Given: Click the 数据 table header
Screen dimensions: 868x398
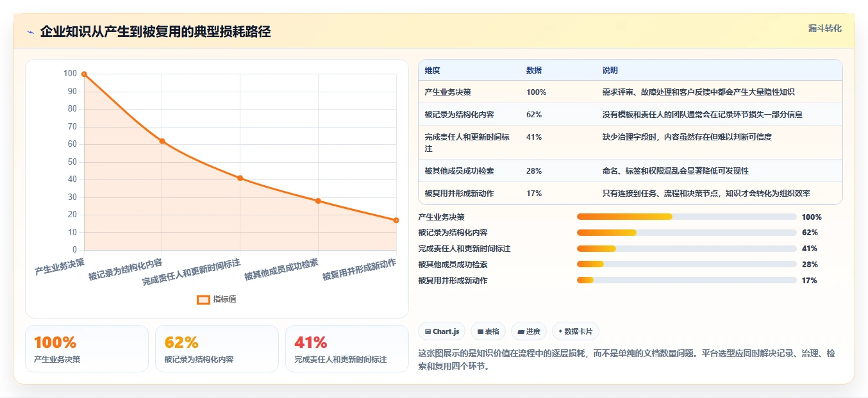Looking at the screenshot, I should [x=534, y=70].
